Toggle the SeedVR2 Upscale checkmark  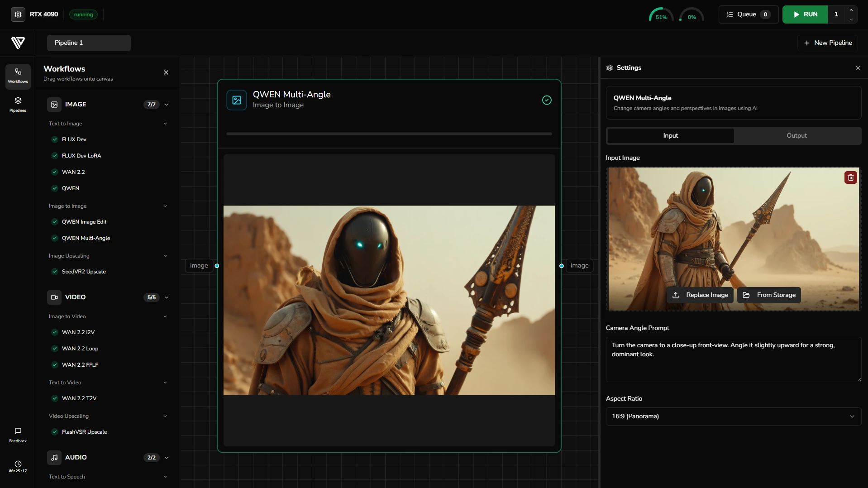pyautogui.click(x=55, y=272)
